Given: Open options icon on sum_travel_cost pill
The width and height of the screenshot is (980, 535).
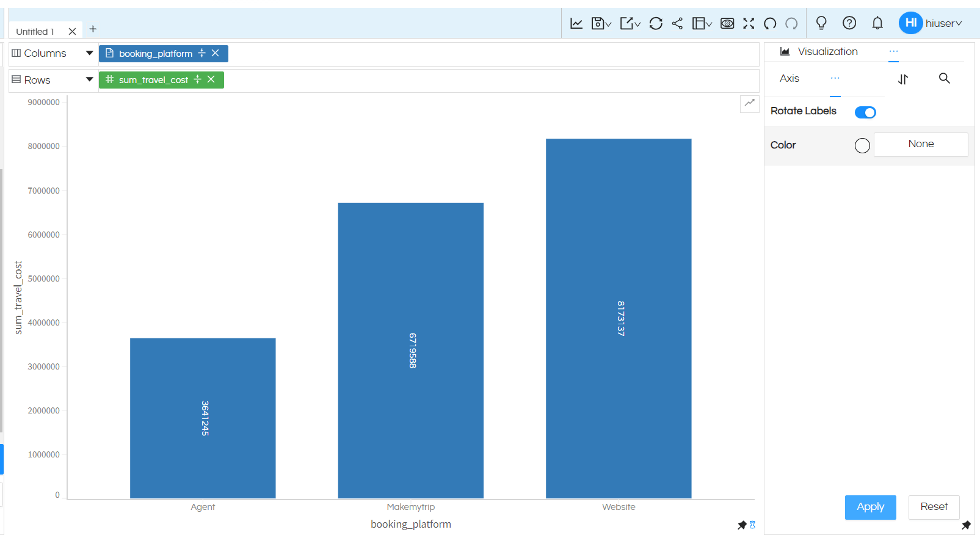Looking at the screenshot, I should click(197, 79).
